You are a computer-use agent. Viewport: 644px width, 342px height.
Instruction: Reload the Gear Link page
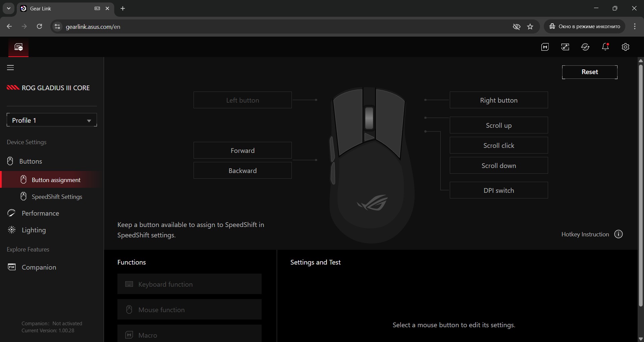click(39, 26)
